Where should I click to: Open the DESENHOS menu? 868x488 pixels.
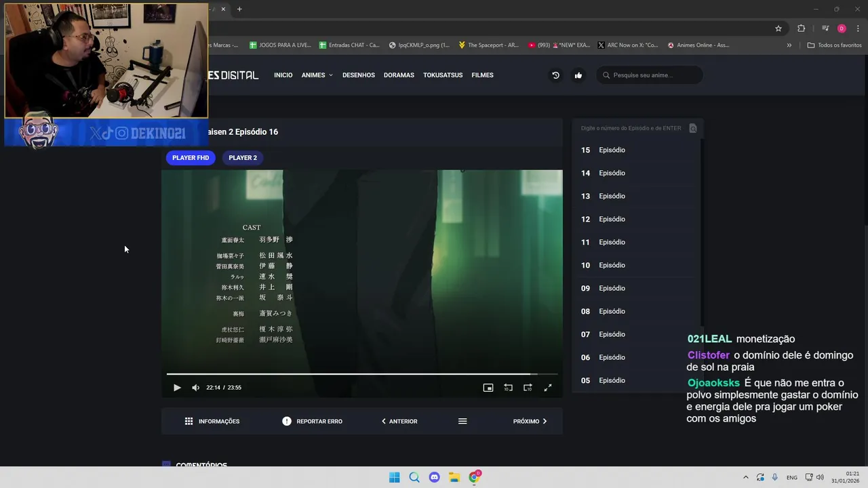[x=359, y=75]
